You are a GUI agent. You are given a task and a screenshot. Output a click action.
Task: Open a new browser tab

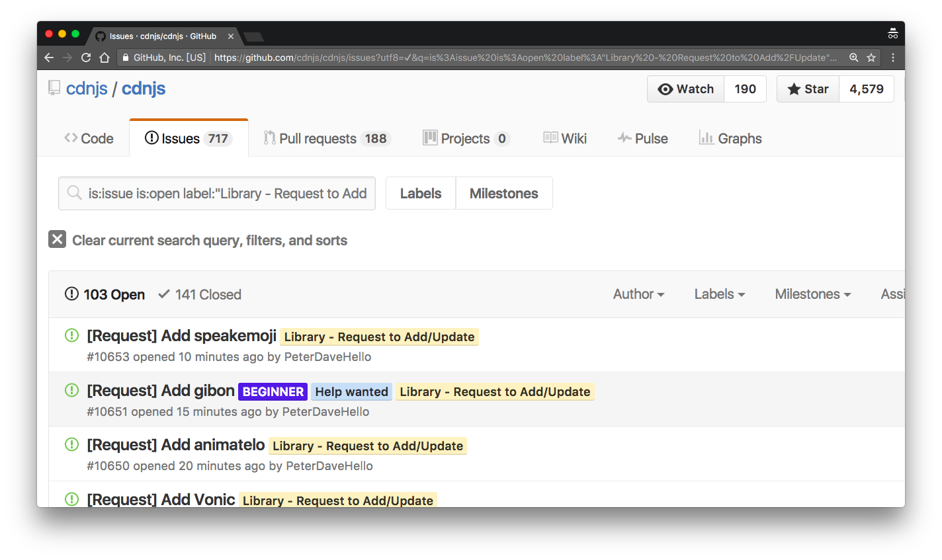253,36
